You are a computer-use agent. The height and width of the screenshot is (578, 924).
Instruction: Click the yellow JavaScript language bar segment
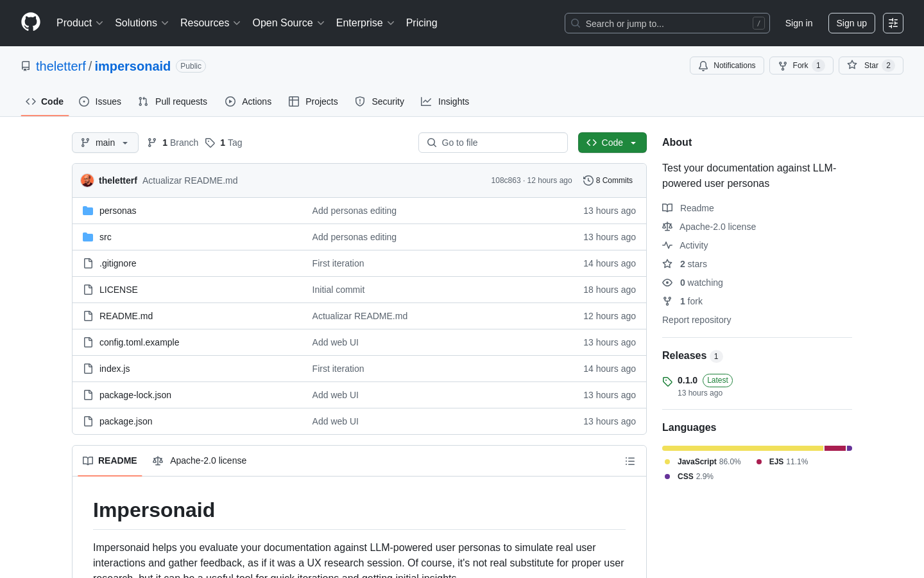pos(743,448)
